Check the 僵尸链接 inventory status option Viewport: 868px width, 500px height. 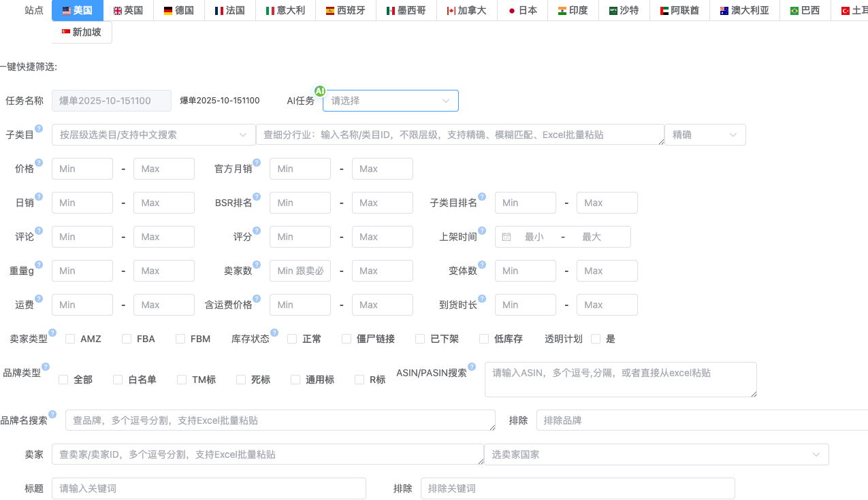pos(347,339)
